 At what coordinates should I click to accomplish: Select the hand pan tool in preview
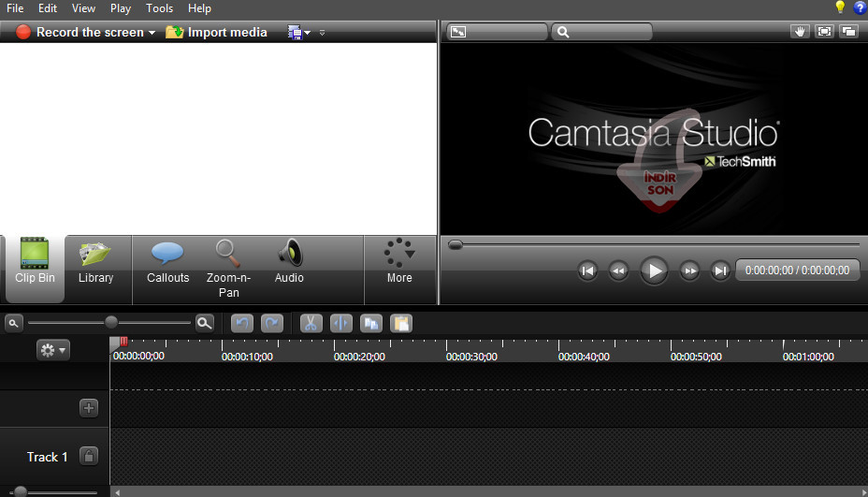(800, 32)
